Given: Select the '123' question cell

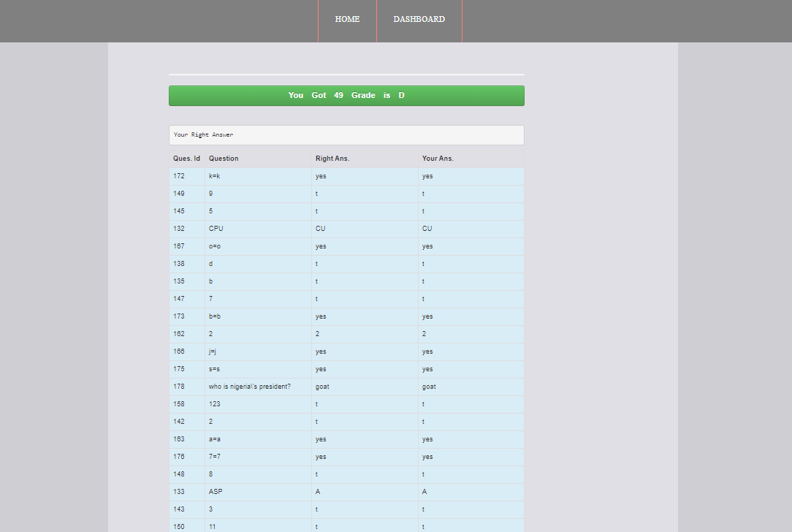Looking at the screenshot, I should point(215,404).
